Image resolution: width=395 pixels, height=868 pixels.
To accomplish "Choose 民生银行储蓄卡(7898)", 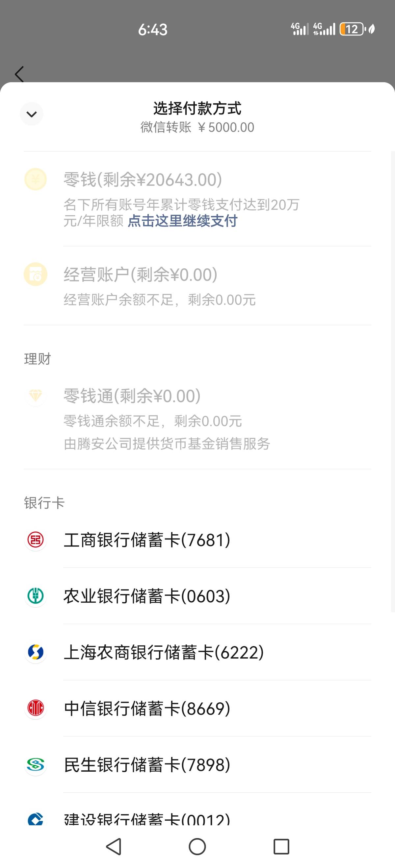I will 197,764.
